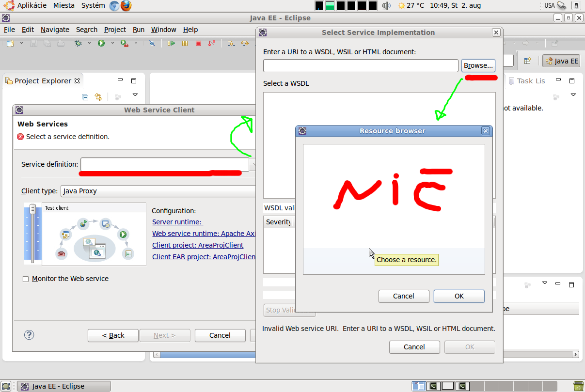The image size is (585, 392).
Task: Click the Step Into icon
Action: [231, 43]
